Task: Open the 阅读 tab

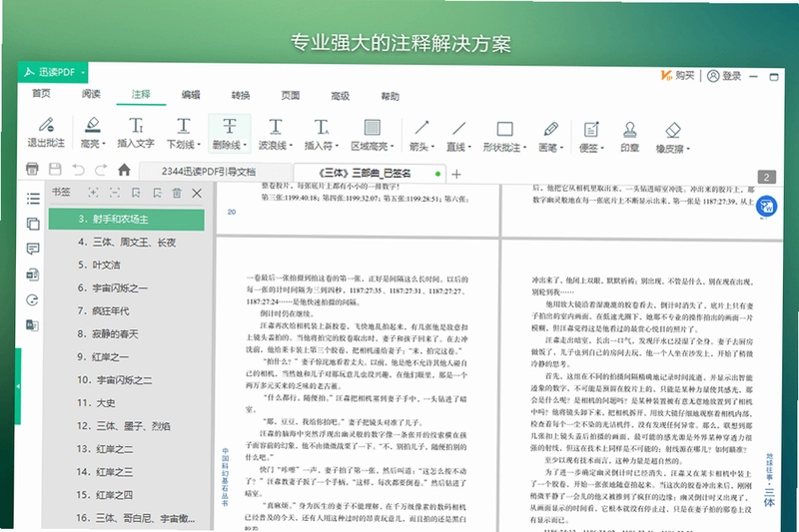Action: tap(91, 94)
